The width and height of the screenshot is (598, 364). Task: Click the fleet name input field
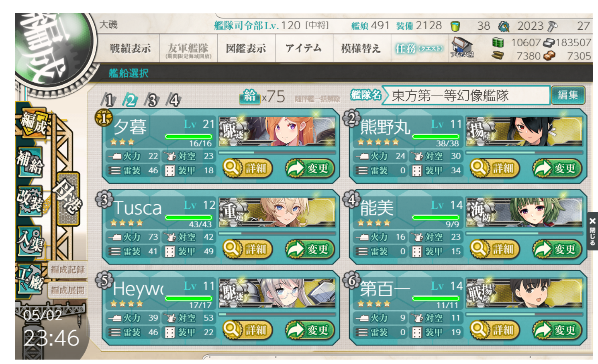466,96
